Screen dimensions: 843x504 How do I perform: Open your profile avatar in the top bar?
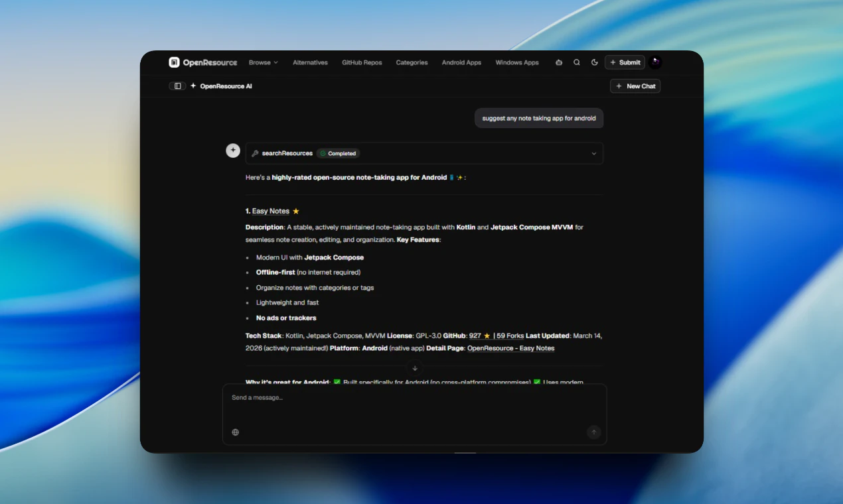tap(655, 62)
